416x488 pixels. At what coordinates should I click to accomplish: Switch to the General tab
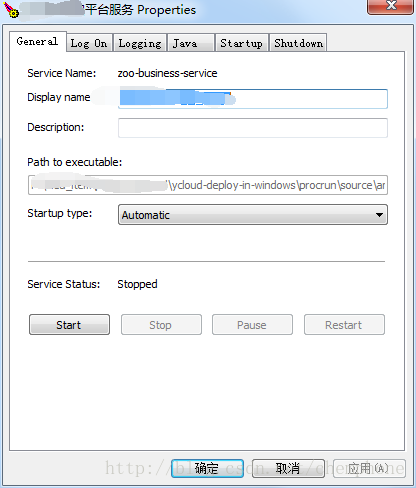[x=38, y=41]
